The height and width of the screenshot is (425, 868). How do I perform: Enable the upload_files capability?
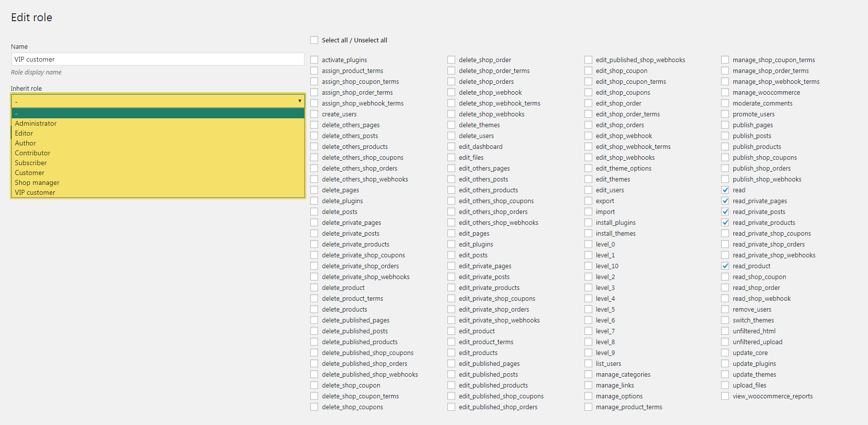(725, 385)
